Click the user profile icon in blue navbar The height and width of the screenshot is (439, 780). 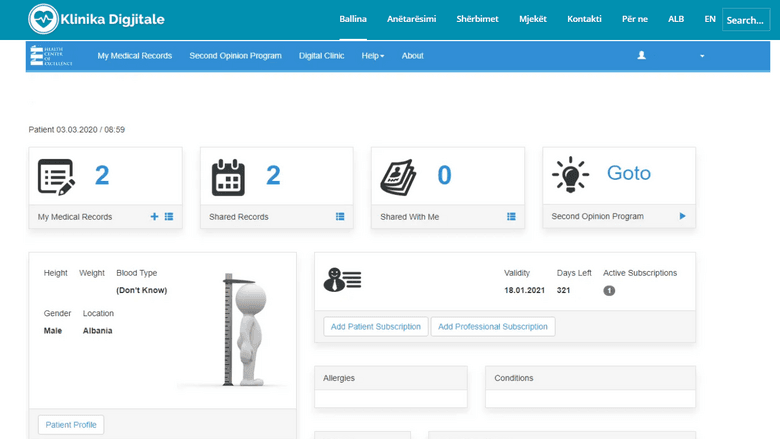click(x=641, y=56)
